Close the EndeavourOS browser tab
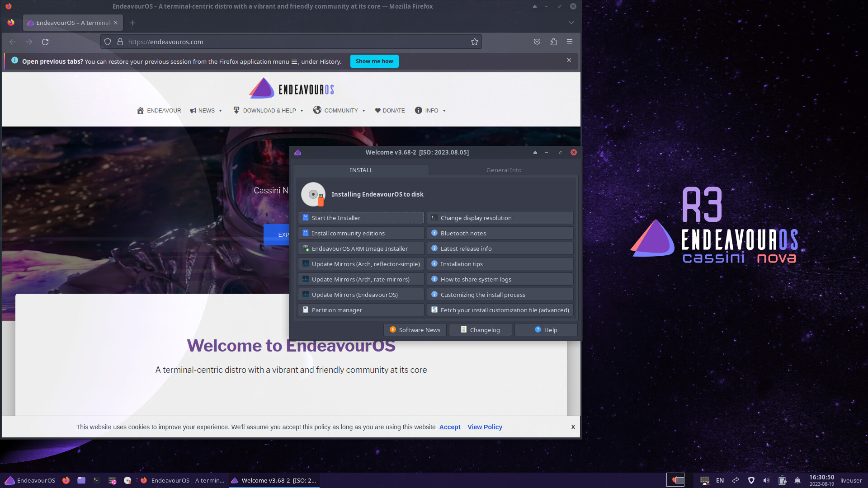The width and height of the screenshot is (868, 488). tap(116, 23)
